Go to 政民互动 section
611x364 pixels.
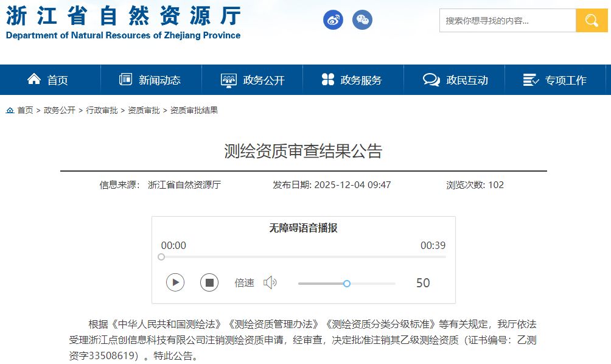(455, 80)
